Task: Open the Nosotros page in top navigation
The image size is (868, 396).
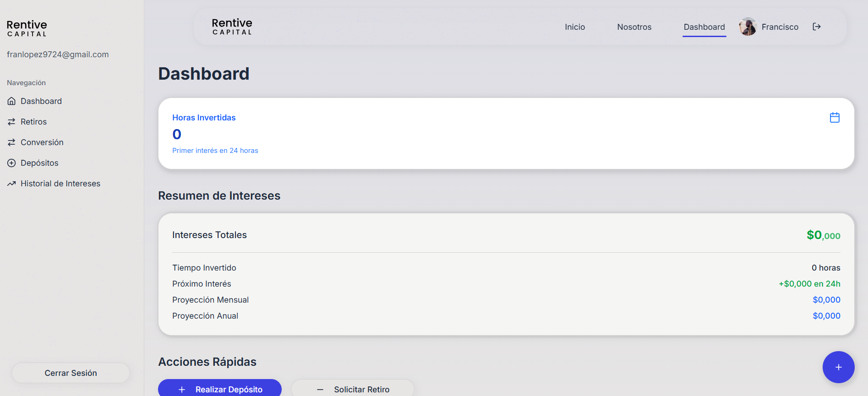Action: (x=634, y=27)
